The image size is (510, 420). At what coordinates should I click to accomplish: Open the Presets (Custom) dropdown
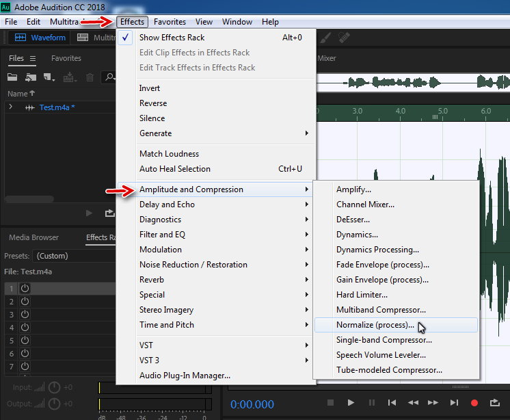click(x=74, y=255)
